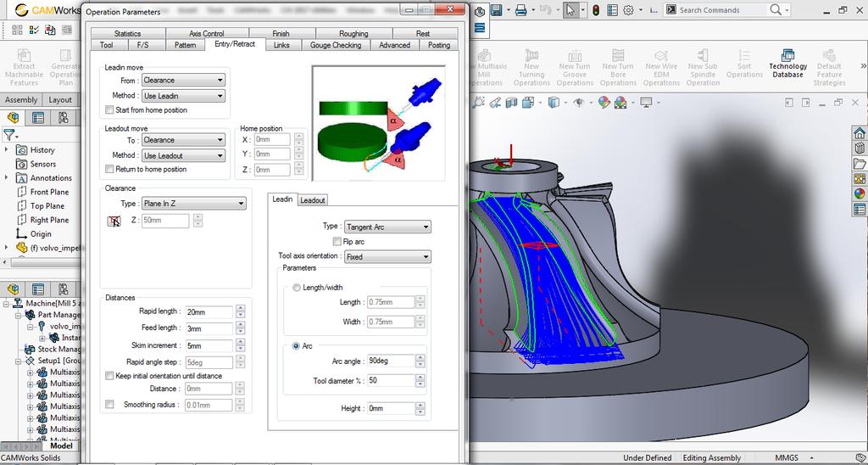
Task: Open Leadin From Clearance dropdown
Action: point(183,81)
